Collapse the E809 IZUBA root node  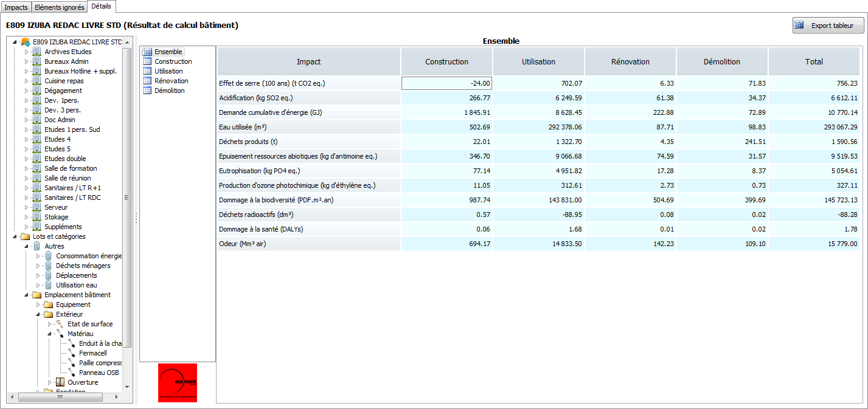[x=15, y=42]
